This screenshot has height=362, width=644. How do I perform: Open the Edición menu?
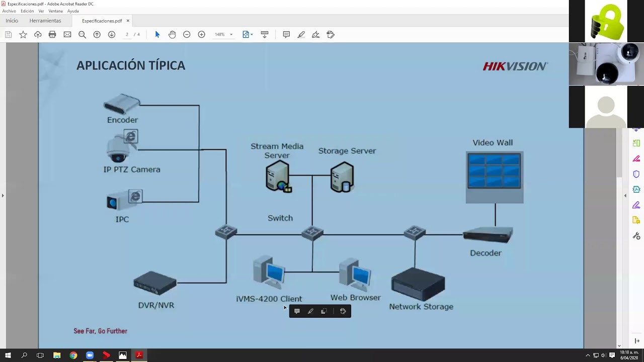tap(27, 11)
